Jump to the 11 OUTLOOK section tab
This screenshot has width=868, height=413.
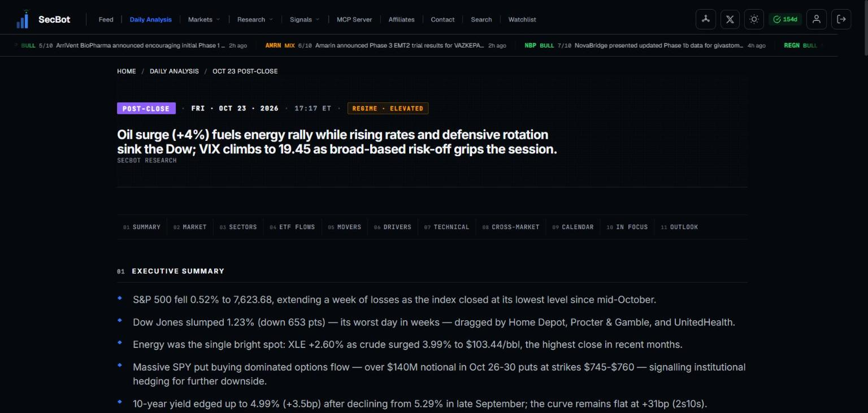click(679, 227)
